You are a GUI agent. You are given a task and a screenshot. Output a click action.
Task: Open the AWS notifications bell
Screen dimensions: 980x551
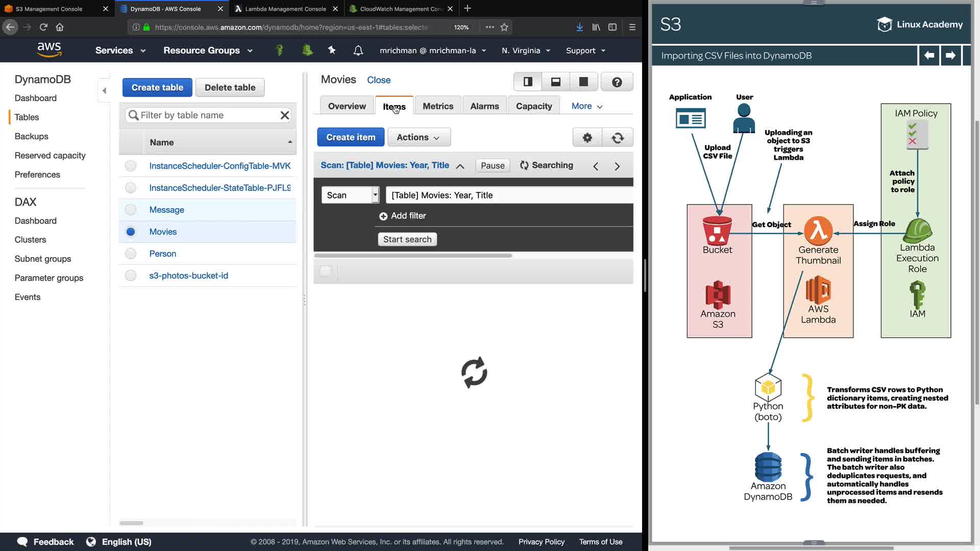pyautogui.click(x=358, y=51)
